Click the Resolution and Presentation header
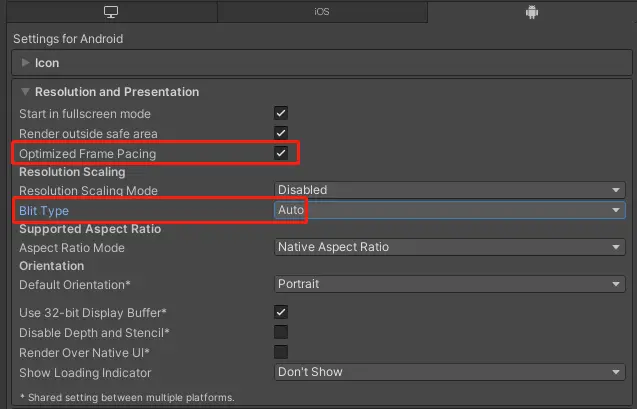637x409 pixels. [117, 92]
